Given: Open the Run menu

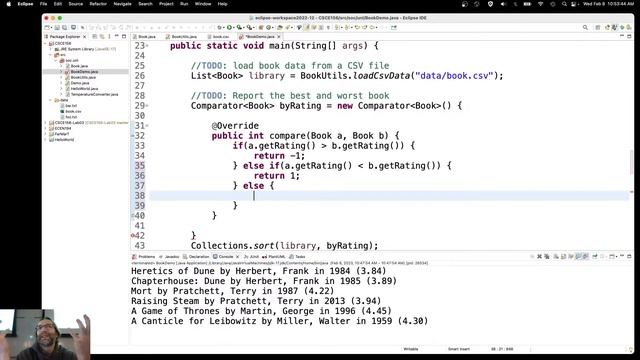Looking at the screenshot, I should (184, 4).
